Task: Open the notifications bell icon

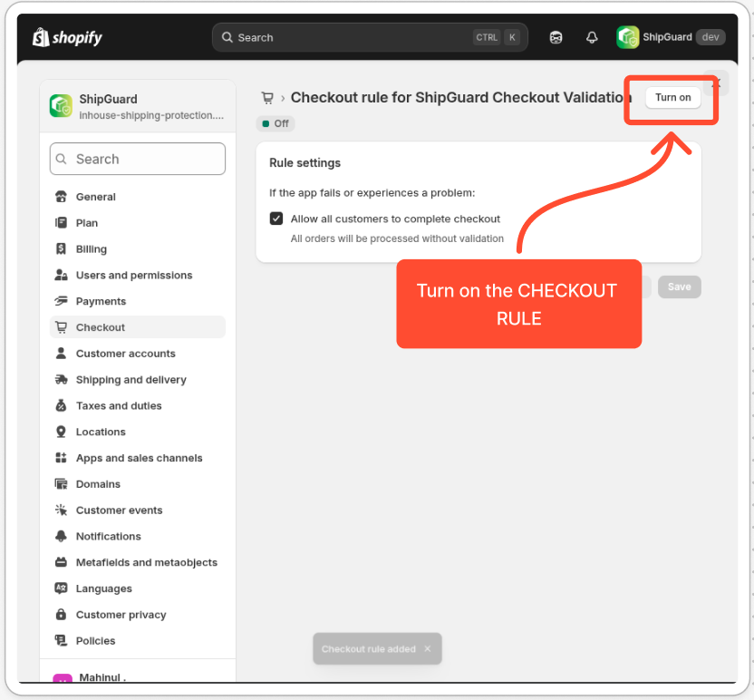Action: [x=592, y=37]
